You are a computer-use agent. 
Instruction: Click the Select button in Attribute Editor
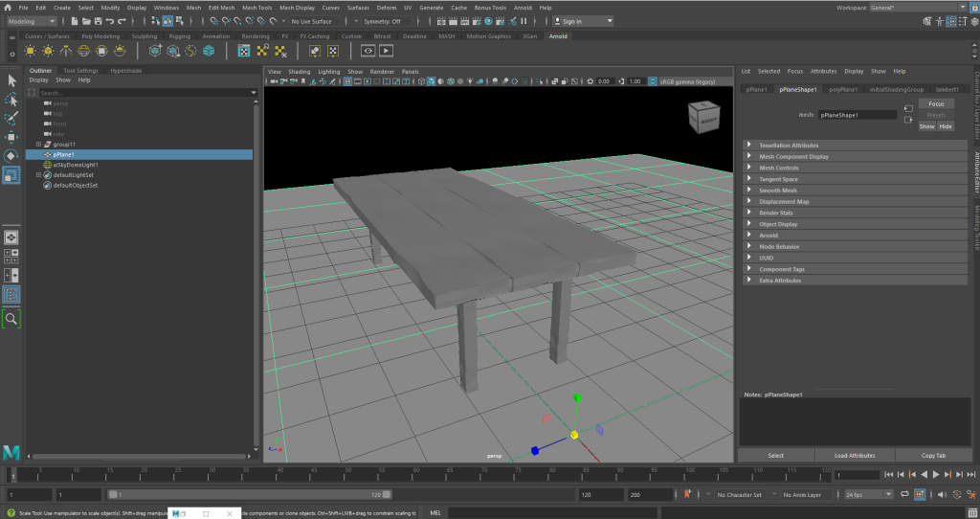coord(775,455)
